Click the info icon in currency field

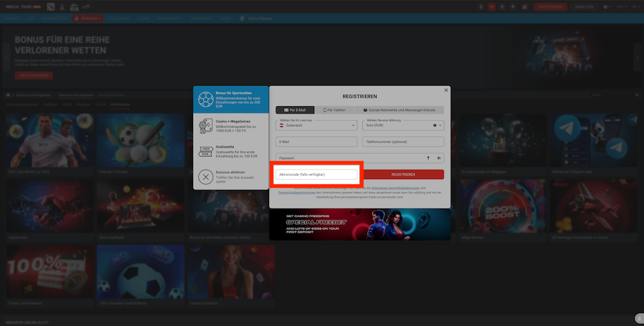(435, 125)
